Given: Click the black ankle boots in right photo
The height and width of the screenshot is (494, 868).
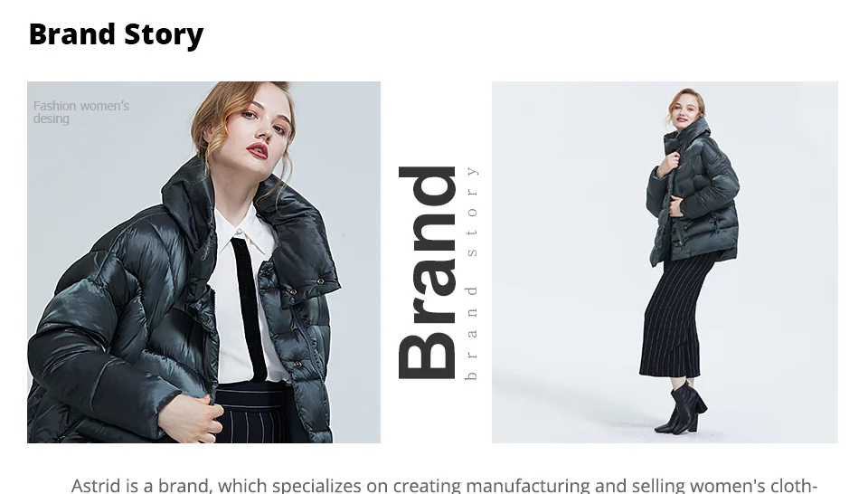Looking at the screenshot, I should 682,407.
